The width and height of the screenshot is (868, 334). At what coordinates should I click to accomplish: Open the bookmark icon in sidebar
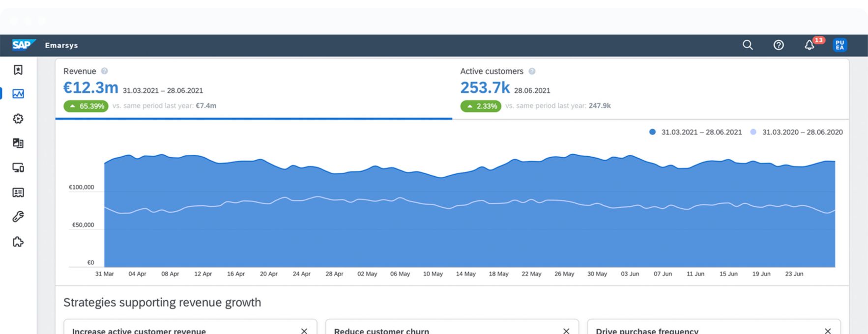pyautogui.click(x=18, y=70)
